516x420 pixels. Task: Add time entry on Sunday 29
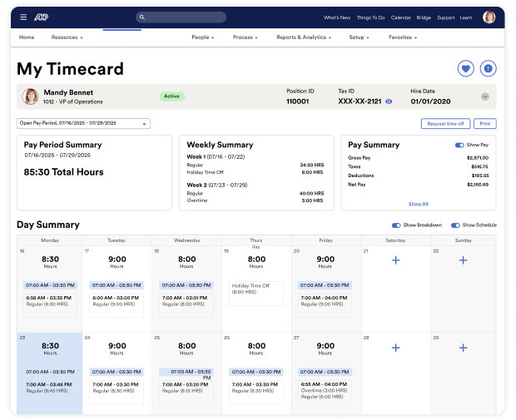click(x=463, y=348)
